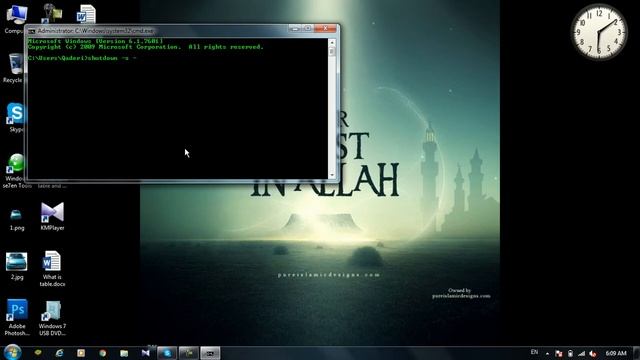The image size is (640, 360).
Task: Click the cmd window title bar icon
Action: [x=31, y=31]
